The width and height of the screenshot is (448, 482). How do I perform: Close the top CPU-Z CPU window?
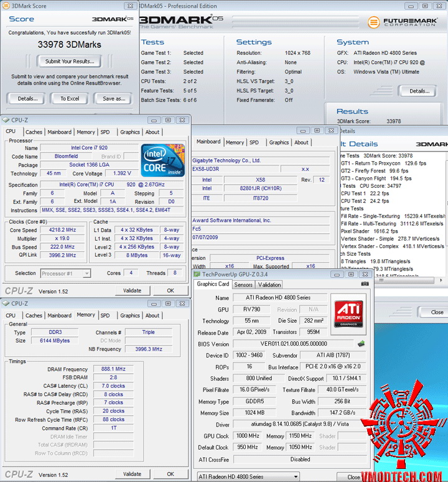(x=182, y=120)
